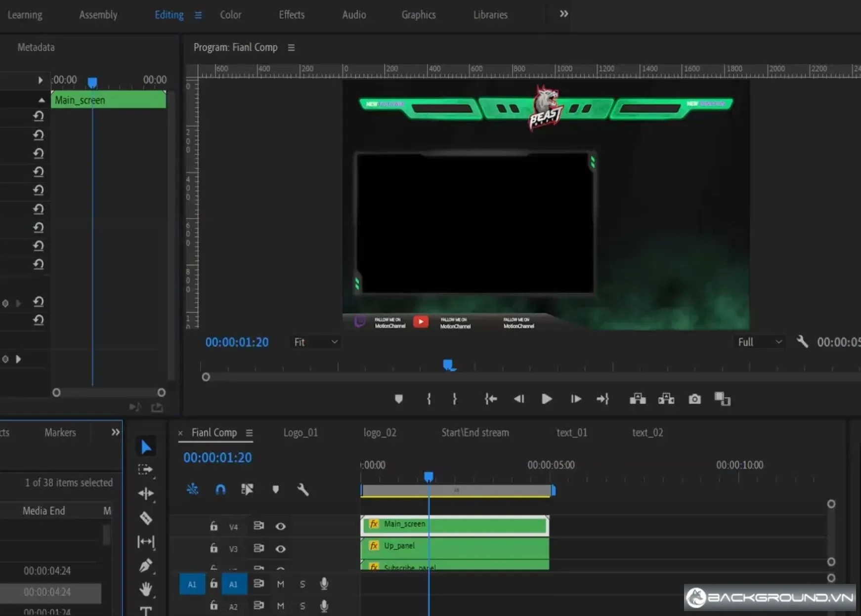Click the Lift button

[x=638, y=399]
